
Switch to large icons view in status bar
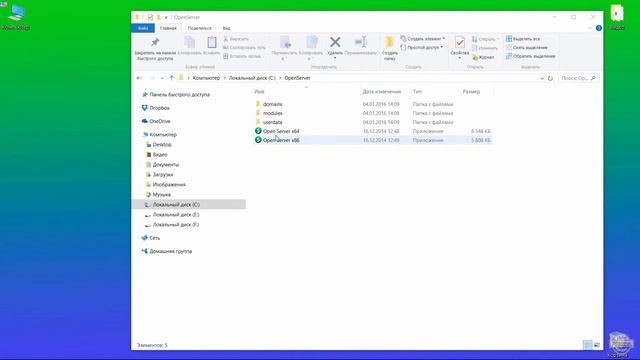[x=597, y=345]
